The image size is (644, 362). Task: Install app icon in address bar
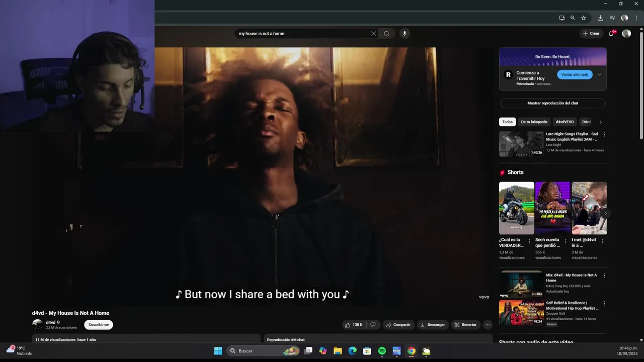562,18
